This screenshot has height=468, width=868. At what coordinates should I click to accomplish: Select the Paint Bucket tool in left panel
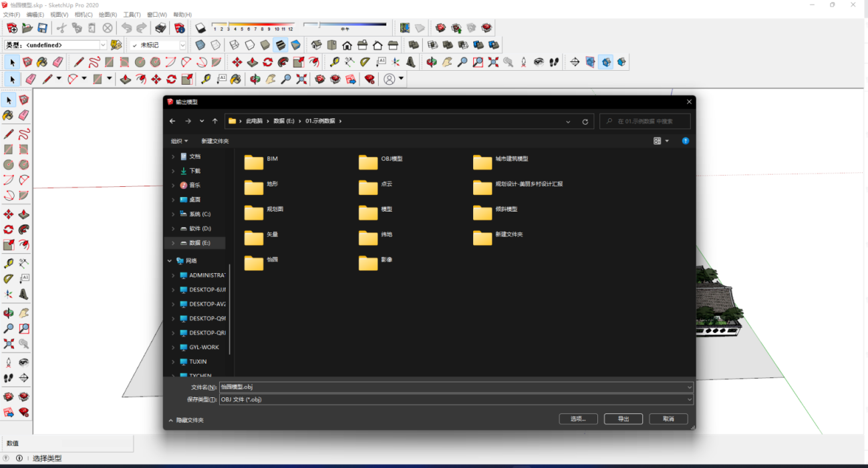9,115
